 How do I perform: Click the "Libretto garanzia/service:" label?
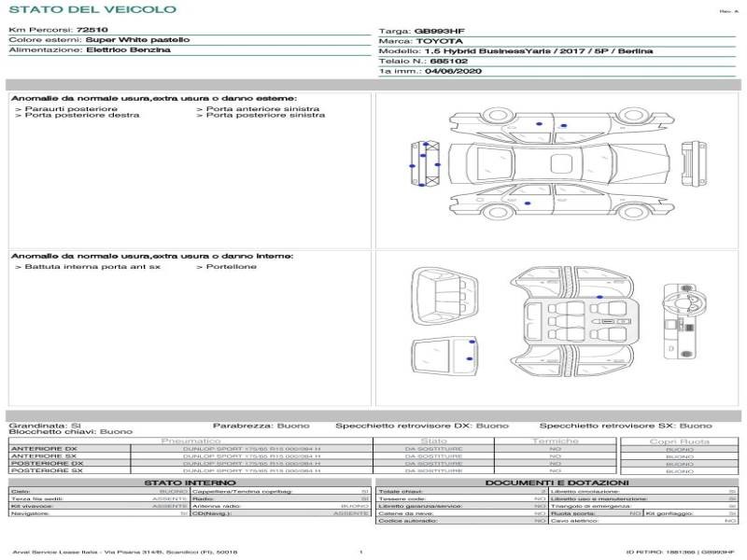(x=419, y=506)
